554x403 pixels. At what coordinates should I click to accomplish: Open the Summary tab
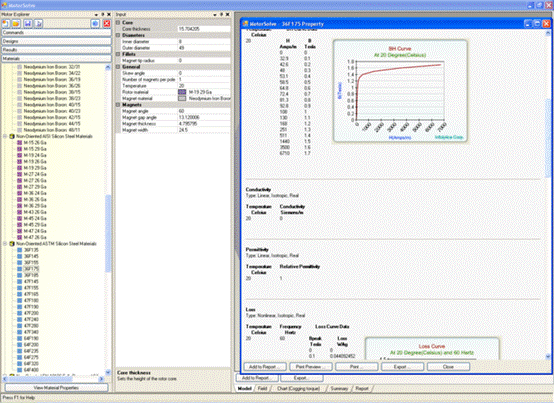tap(339, 389)
